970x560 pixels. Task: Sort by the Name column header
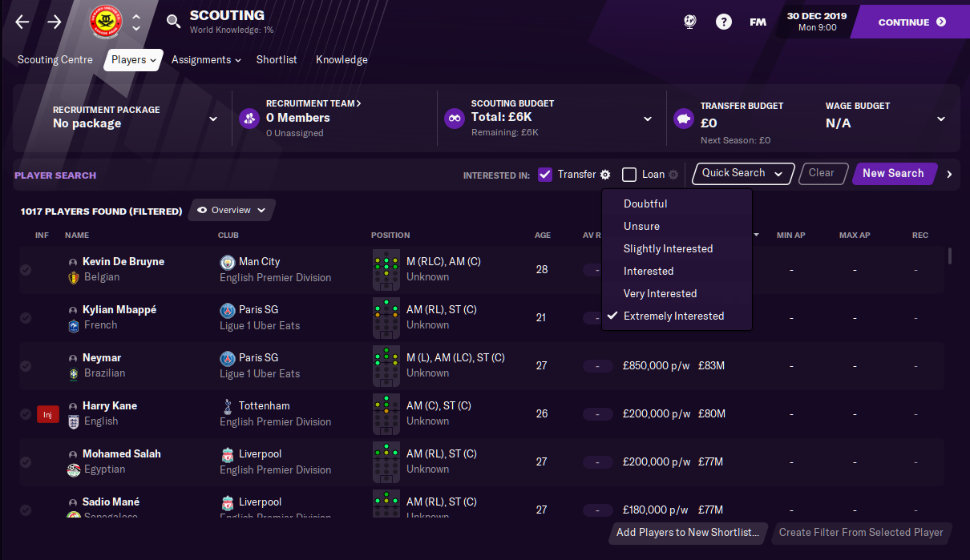tap(77, 236)
